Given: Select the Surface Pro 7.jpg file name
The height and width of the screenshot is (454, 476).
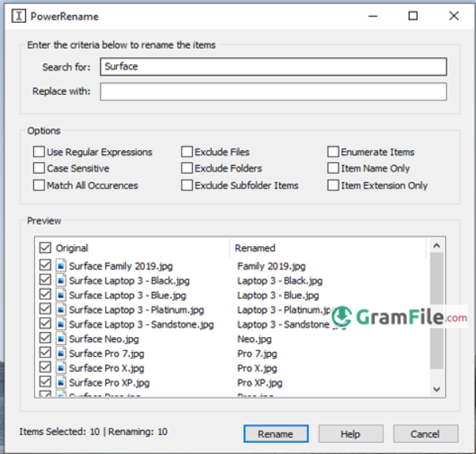Looking at the screenshot, I should pyautogui.click(x=107, y=354).
